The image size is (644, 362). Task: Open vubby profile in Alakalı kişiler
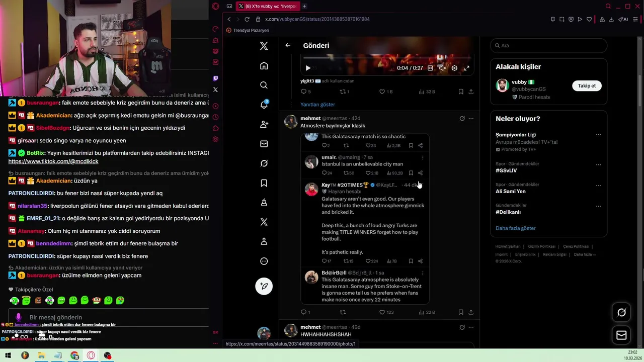click(x=520, y=82)
